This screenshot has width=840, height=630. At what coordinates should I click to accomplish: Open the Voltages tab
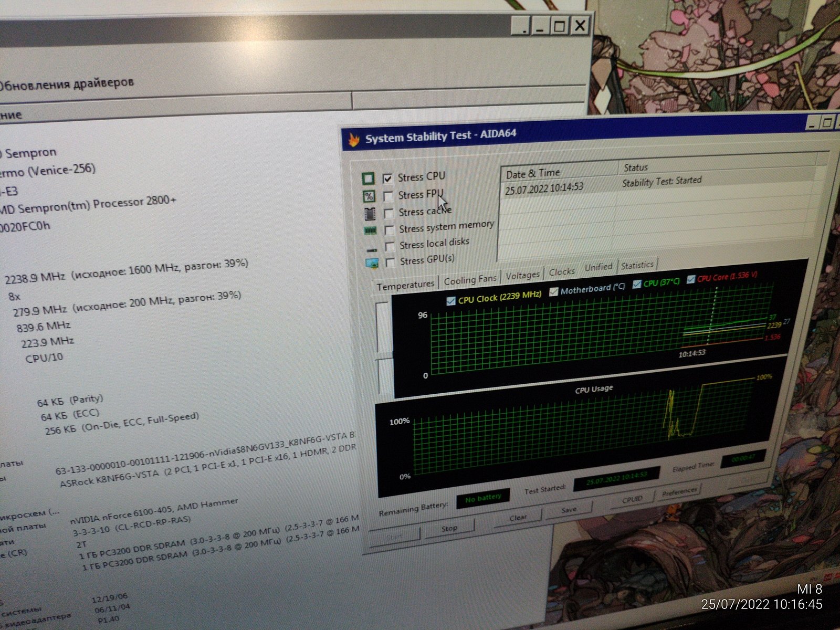522,275
